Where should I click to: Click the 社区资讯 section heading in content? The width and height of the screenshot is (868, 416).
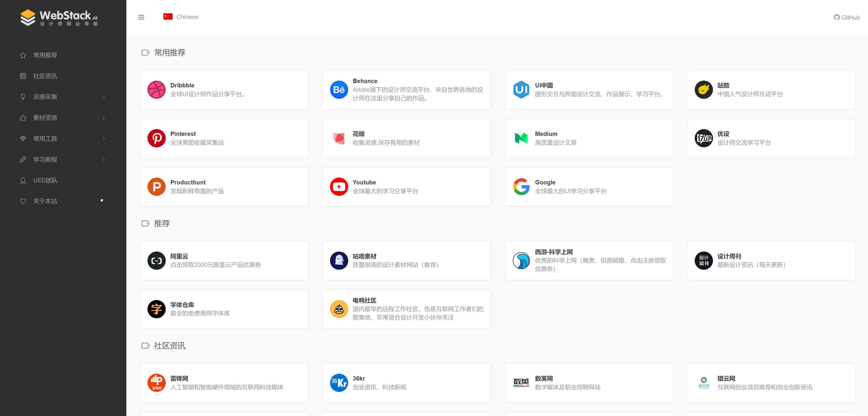pyautogui.click(x=169, y=346)
